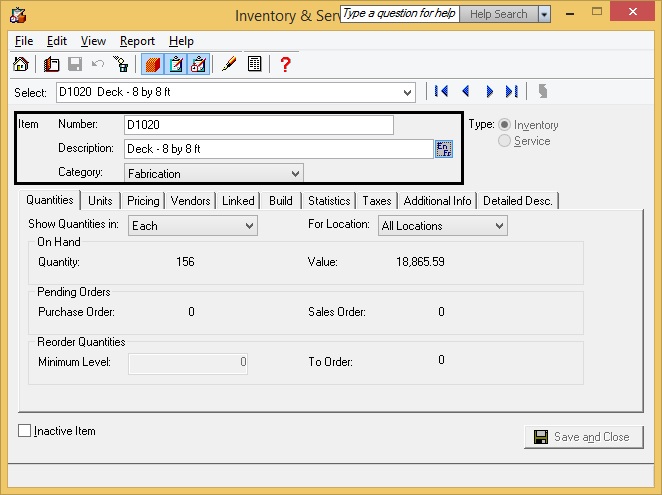Switch to the Build tab
The image size is (662, 495).
[281, 201]
